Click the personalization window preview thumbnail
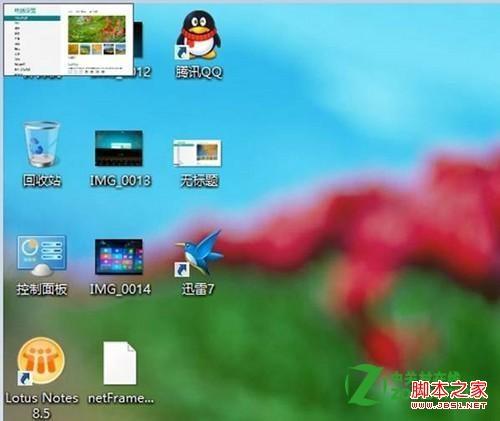The height and width of the screenshot is (421, 500). [69, 39]
